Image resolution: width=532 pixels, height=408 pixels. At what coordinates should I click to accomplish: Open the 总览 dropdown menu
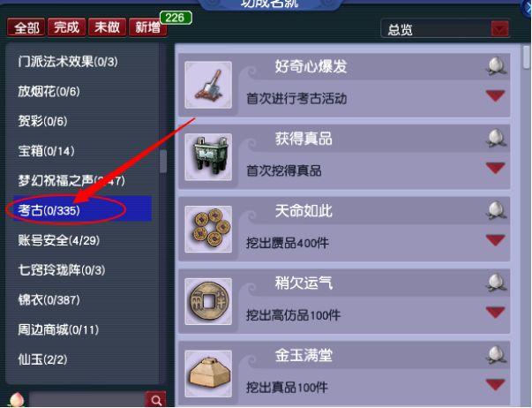499,29
